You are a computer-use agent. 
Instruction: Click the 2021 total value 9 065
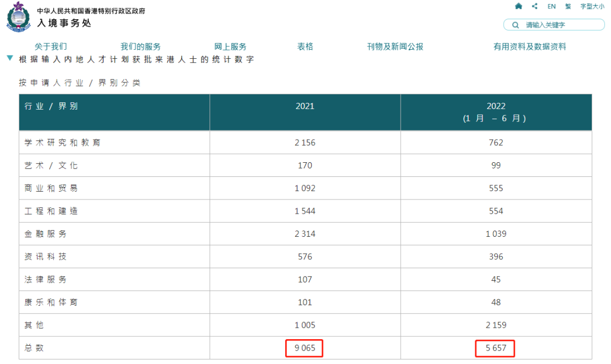(305, 348)
